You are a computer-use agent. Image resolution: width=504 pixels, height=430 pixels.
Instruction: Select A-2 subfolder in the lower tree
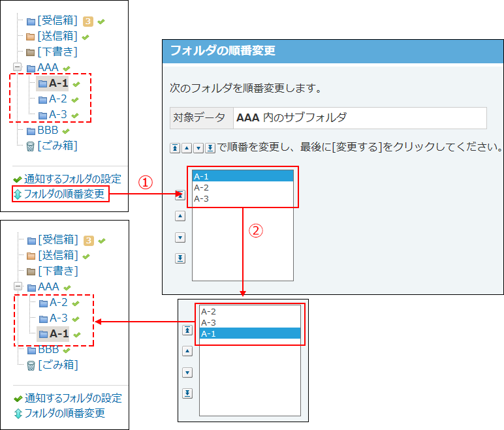59,302
